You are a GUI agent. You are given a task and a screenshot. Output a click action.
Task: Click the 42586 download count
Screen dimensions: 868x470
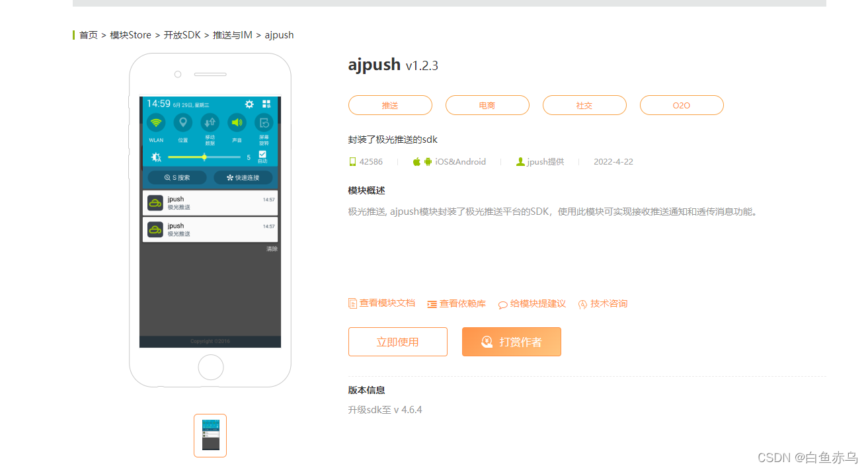coord(371,162)
